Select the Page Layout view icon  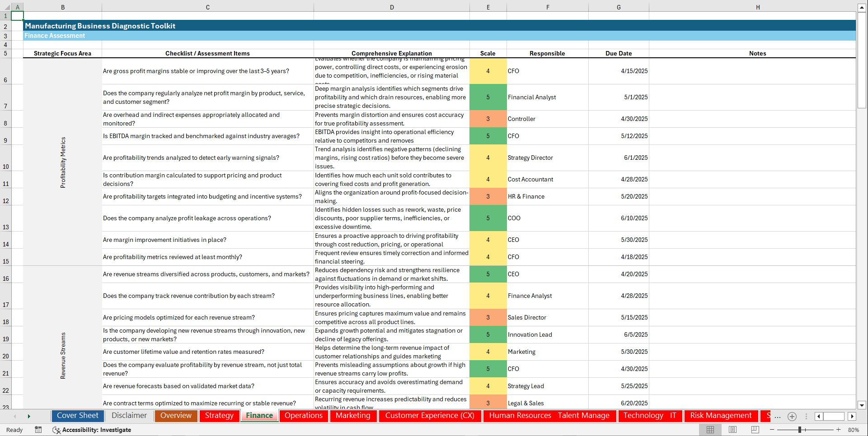click(733, 430)
